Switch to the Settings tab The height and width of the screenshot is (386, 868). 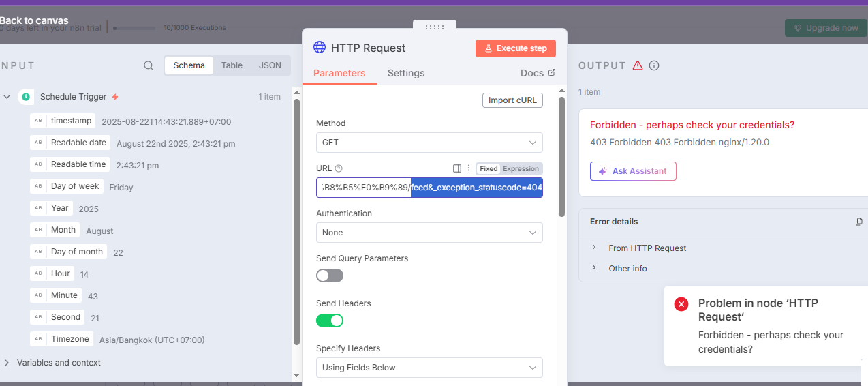click(x=406, y=73)
